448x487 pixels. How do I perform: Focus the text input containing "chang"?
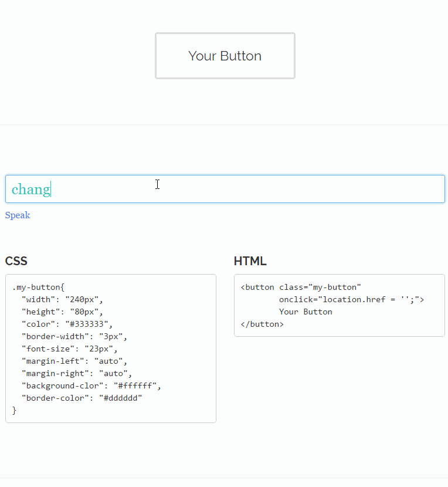[225, 189]
